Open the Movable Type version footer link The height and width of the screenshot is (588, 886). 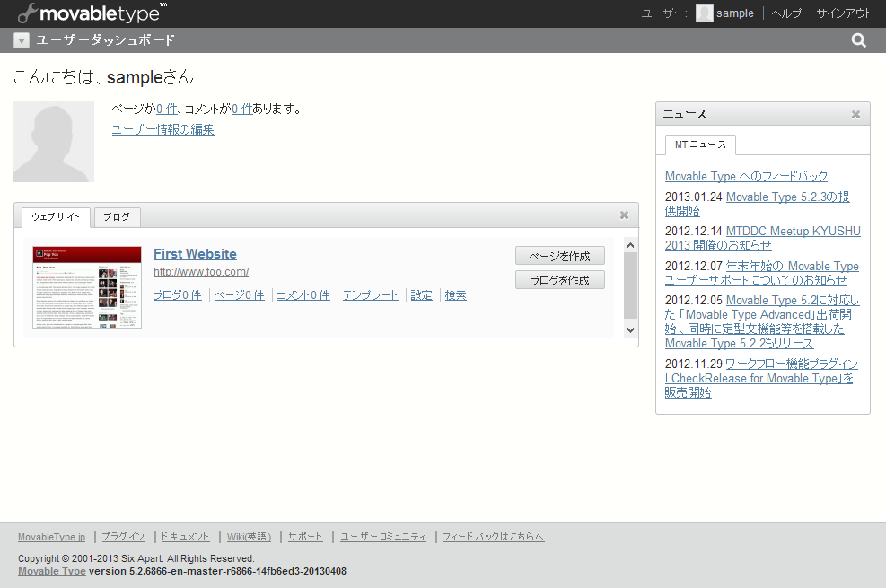tap(52, 571)
